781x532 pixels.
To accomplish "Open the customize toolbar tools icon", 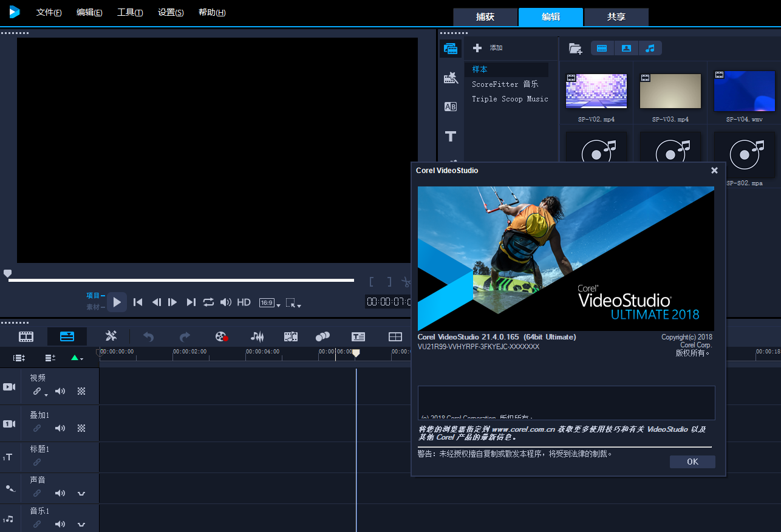I will tap(111, 336).
